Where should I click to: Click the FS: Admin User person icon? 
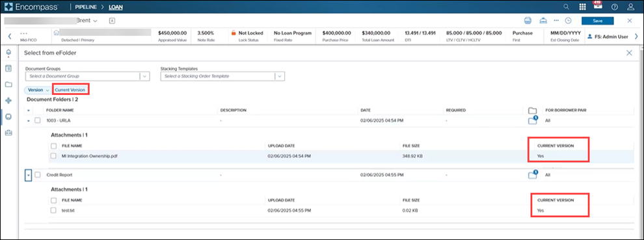click(590, 36)
